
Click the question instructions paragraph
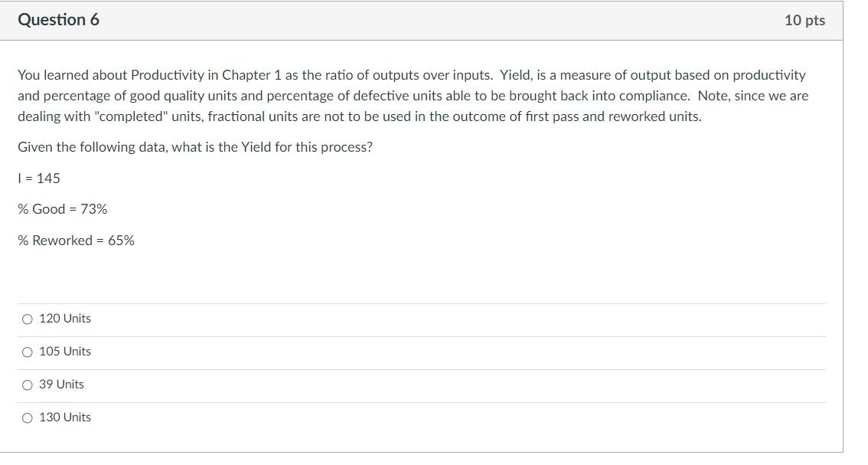coord(413,95)
